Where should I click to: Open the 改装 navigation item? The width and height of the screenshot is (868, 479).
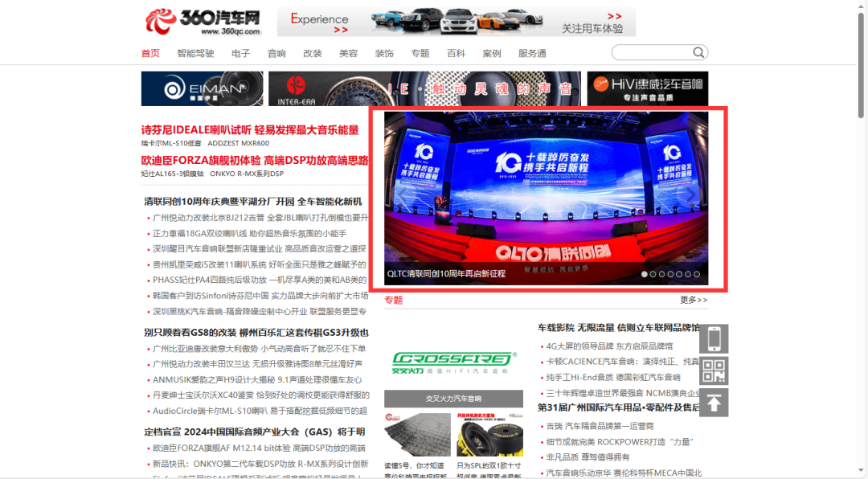click(x=312, y=53)
